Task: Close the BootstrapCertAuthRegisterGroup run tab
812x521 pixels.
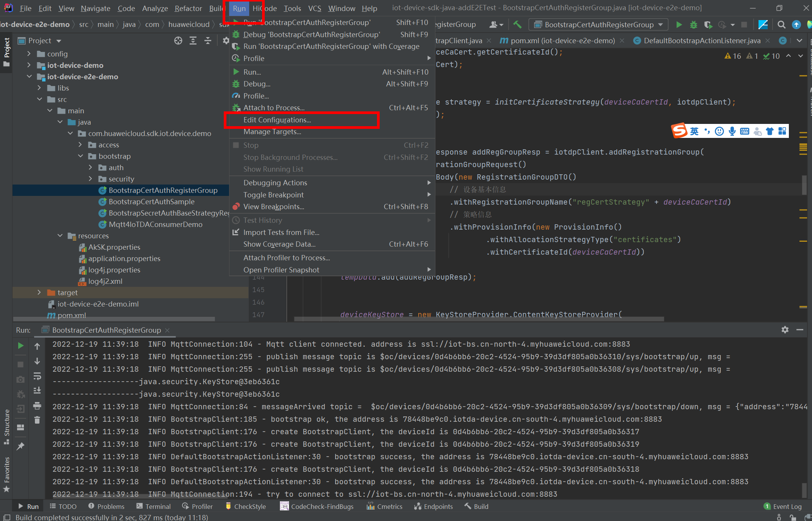Action: [x=167, y=330]
